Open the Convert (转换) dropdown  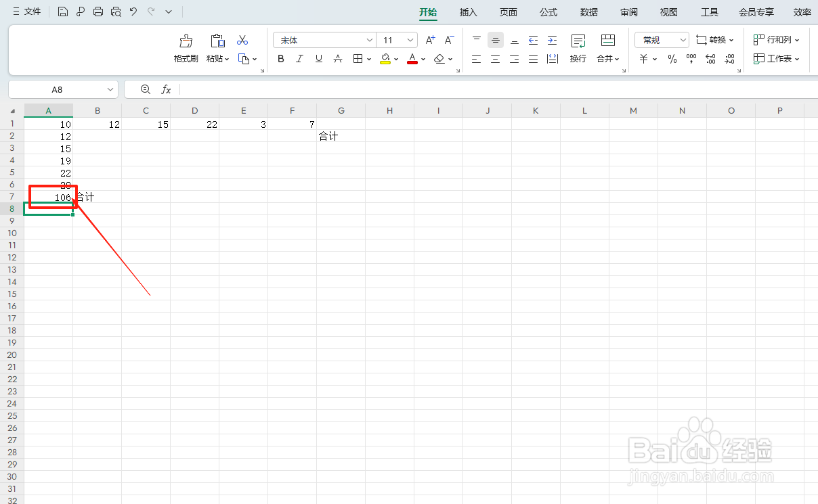715,40
